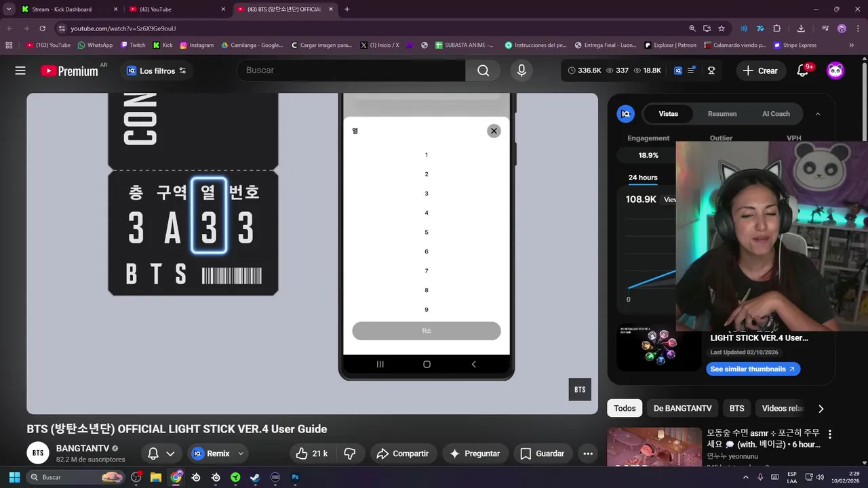Click the 336.6K stat in the vidIQ bar
Screen dimensions: 868x488
point(585,70)
